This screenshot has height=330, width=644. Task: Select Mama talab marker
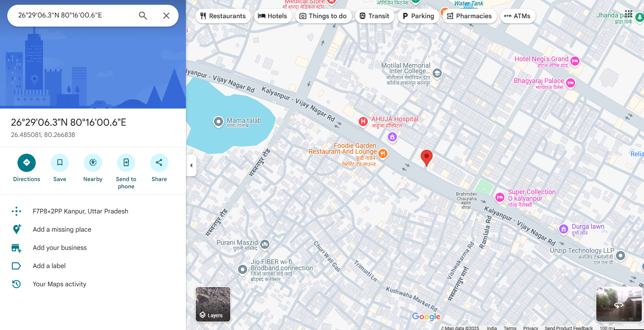218,122
